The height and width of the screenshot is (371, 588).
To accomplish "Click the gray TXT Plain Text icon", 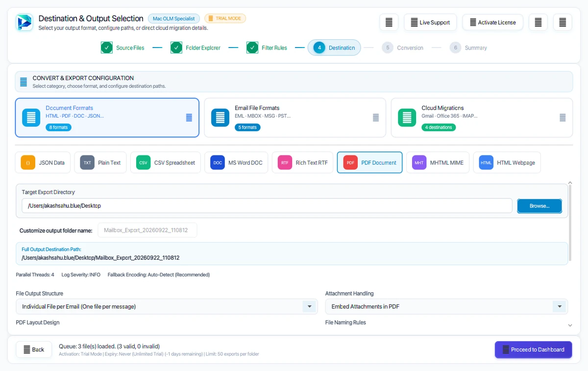I will pos(87,163).
